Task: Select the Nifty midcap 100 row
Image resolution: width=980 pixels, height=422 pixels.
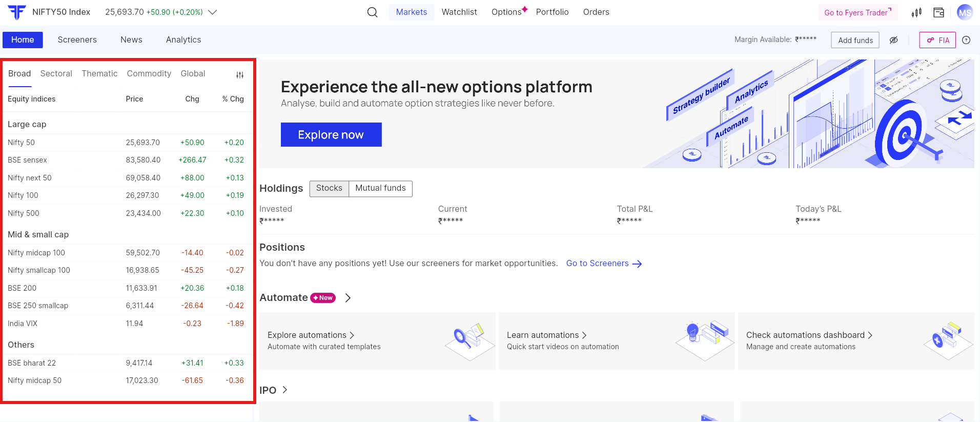Action: [126, 253]
